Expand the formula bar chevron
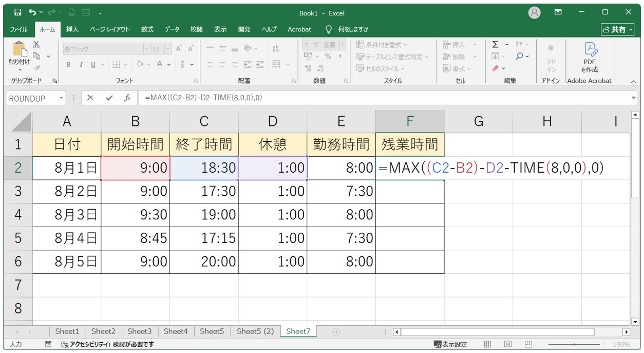 [x=634, y=98]
